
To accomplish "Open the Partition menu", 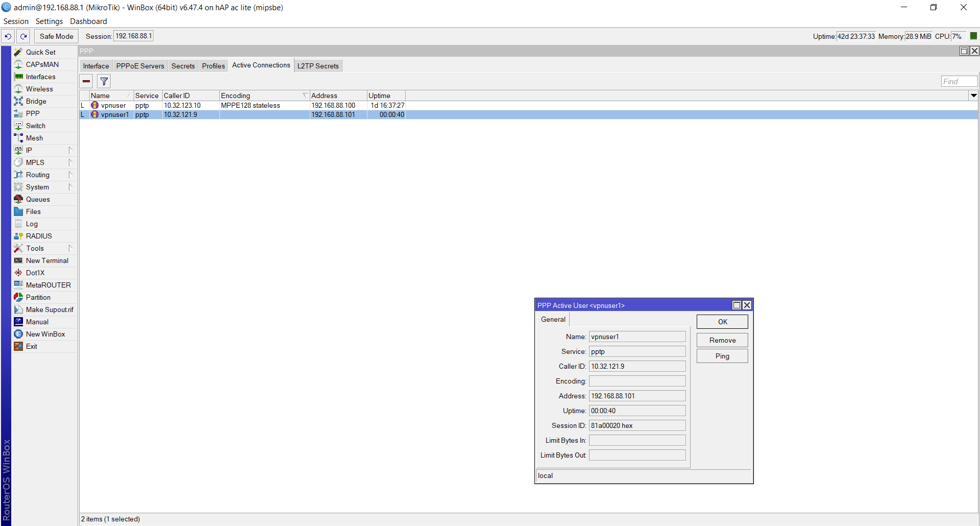I will point(44,297).
